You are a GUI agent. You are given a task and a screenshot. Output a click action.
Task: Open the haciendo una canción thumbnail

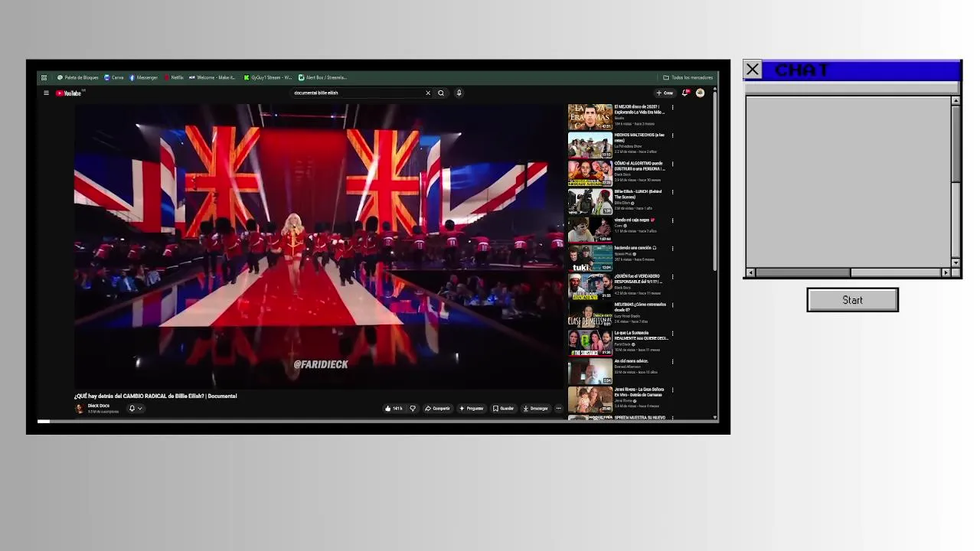click(x=590, y=259)
